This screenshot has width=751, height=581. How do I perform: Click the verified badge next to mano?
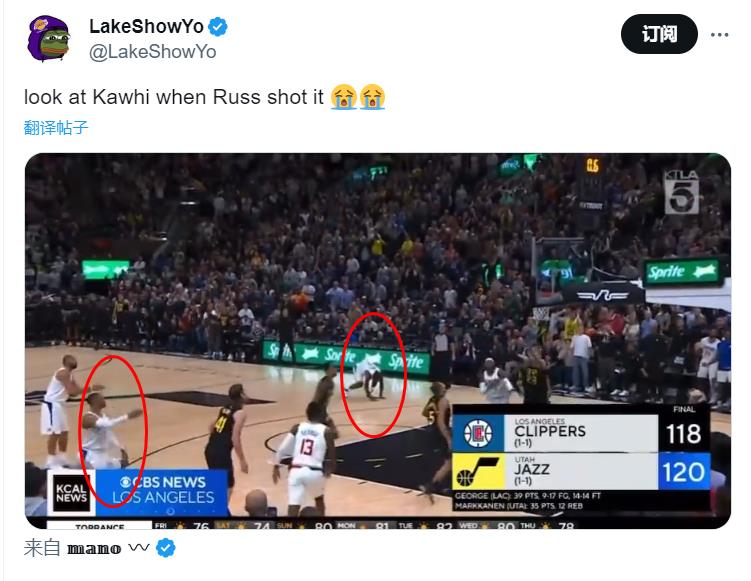coord(166,548)
